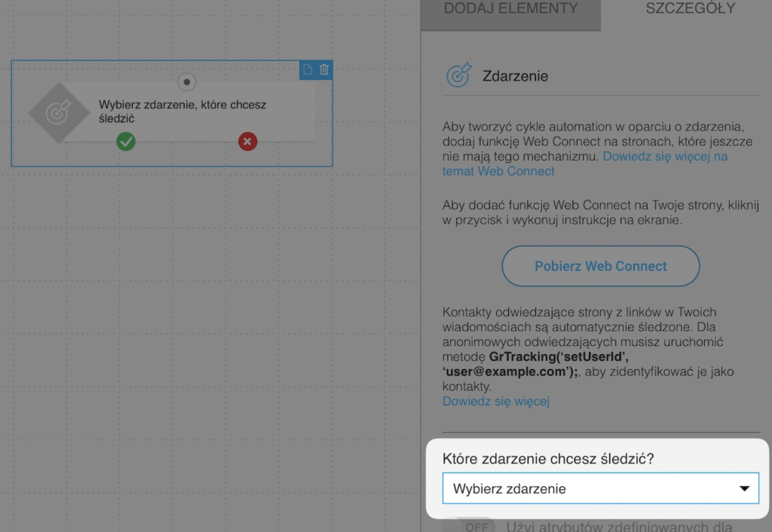This screenshot has width=772, height=532.
Task: Click the diamond target icon on the event block
Action: coord(59,113)
